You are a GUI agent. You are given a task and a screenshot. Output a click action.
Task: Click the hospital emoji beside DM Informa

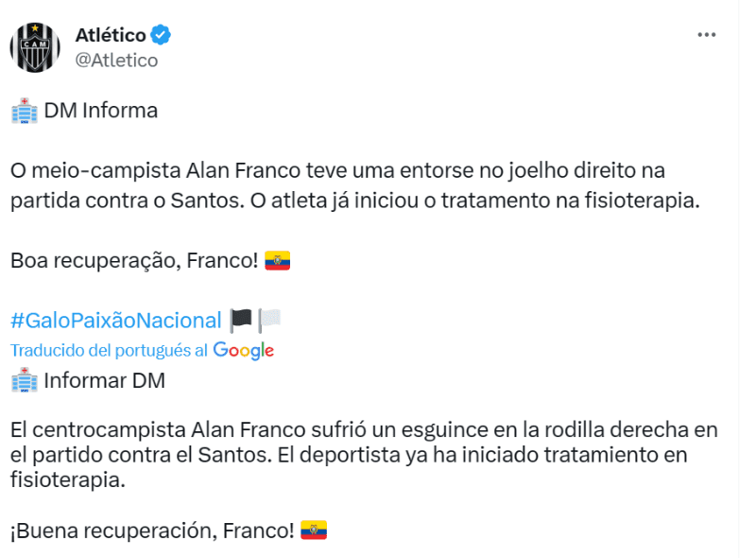click(24, 111)
